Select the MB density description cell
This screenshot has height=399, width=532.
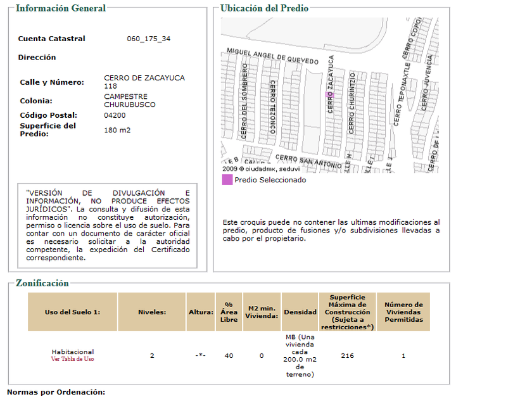pos(300,356)
